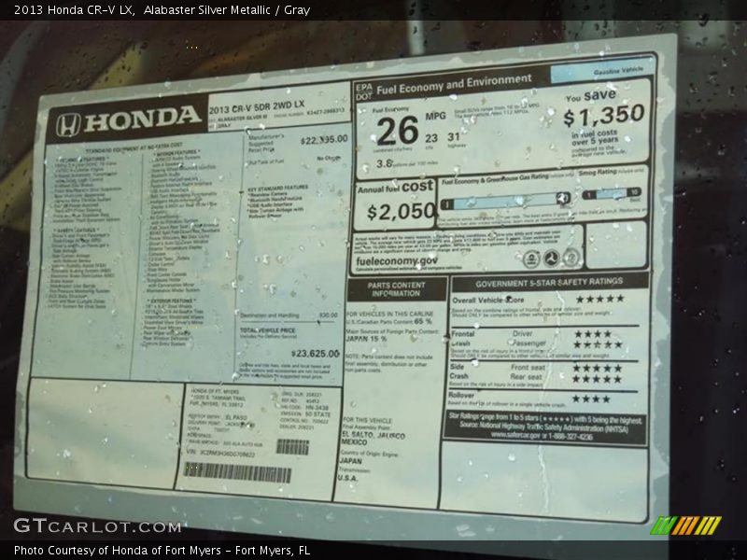Click the $23,625.00 total vehicle price

pos(316,354)
